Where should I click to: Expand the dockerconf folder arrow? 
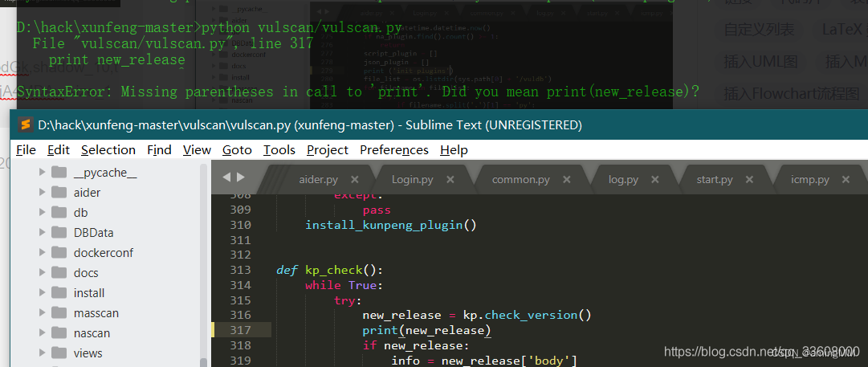(x=42, y=252)
